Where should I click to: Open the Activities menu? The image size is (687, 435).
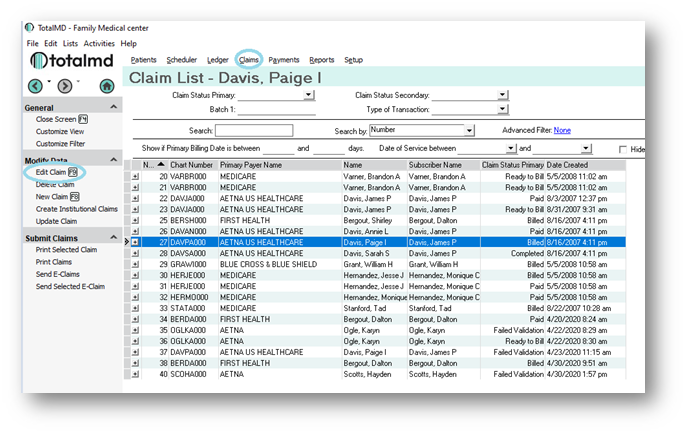point(99,44)
